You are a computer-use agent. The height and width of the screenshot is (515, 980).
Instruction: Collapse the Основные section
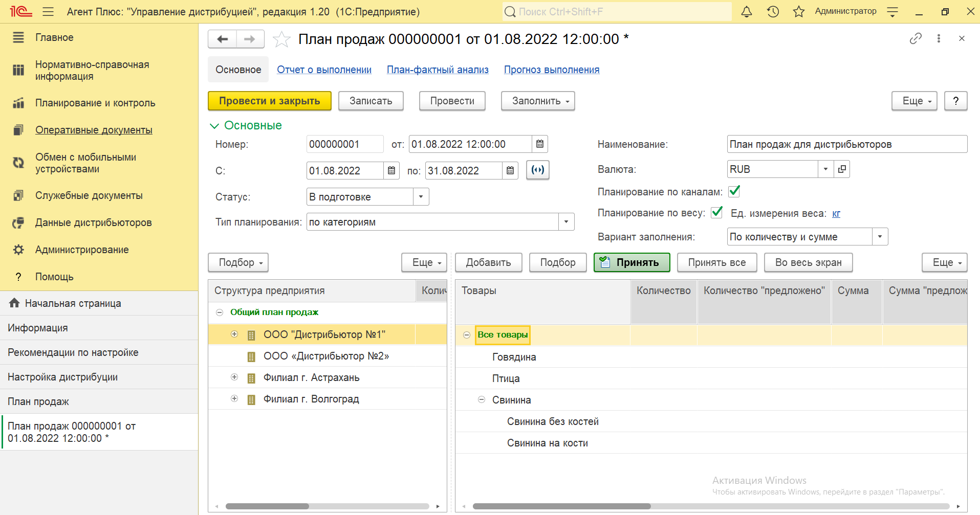pyautogui.click(x=214, y=126)
